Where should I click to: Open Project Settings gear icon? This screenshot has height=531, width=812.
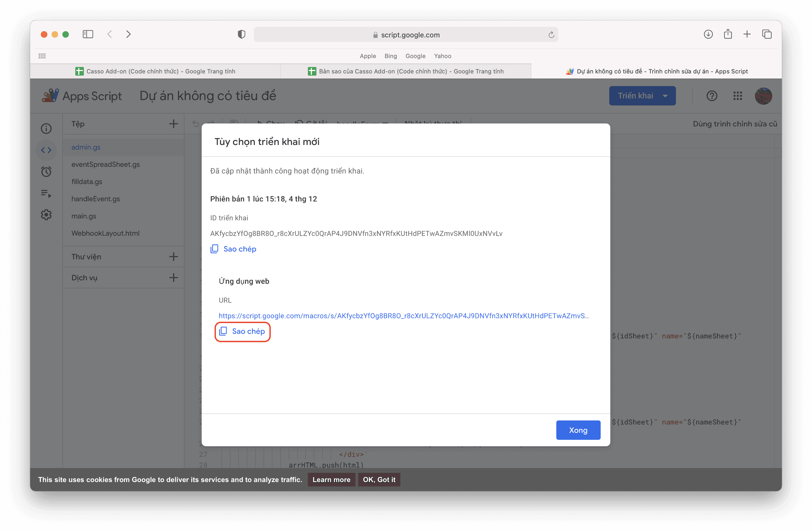pos(46,215)
